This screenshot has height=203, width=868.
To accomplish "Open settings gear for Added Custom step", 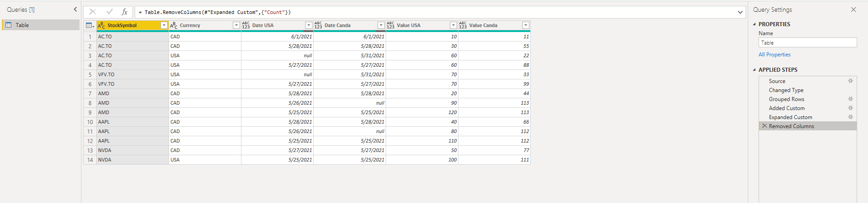I will (850, 108).
